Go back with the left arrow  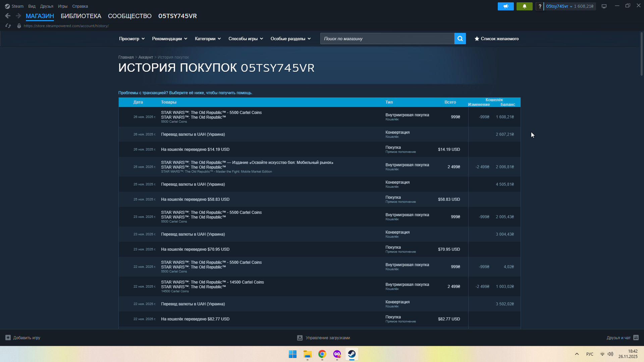8,16
